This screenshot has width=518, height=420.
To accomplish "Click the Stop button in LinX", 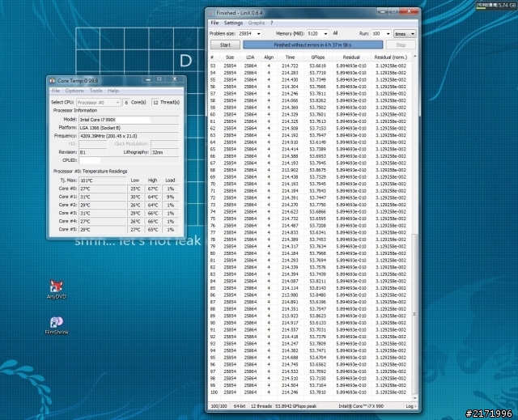I will [x=401, y=45].
